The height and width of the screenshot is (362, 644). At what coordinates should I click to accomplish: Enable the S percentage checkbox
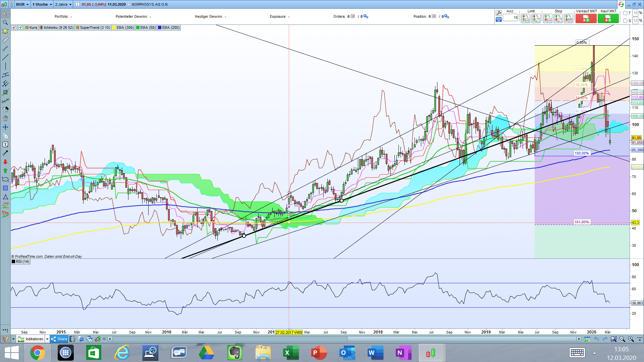(x=625, y=21)
